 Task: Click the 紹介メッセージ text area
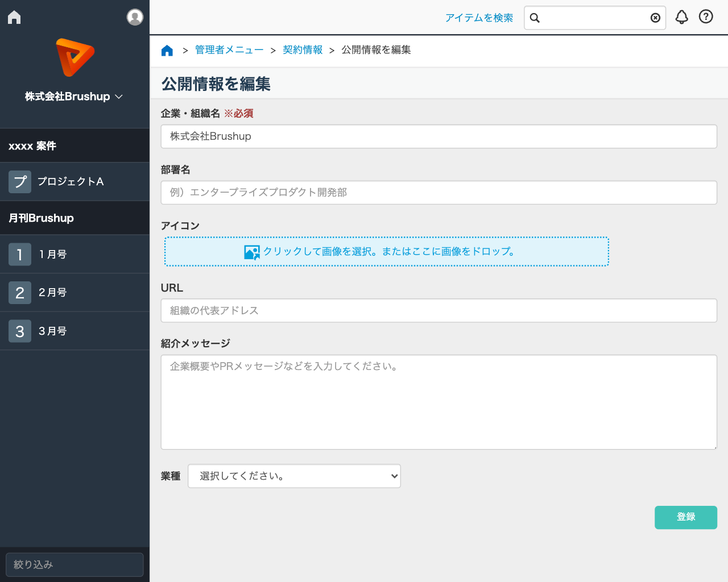(x=438, y=402)
